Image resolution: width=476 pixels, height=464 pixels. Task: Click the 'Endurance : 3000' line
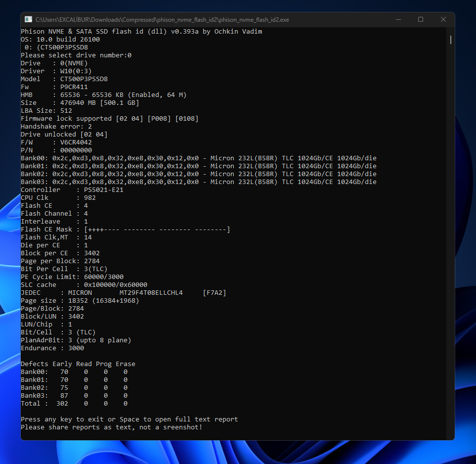coord(52,348)
